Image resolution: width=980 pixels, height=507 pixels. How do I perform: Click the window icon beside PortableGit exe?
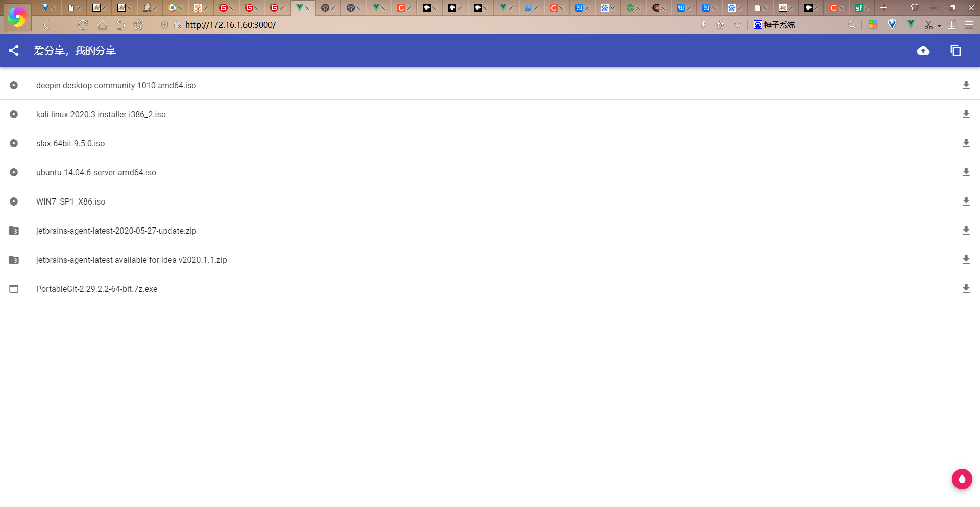[14, 289]
